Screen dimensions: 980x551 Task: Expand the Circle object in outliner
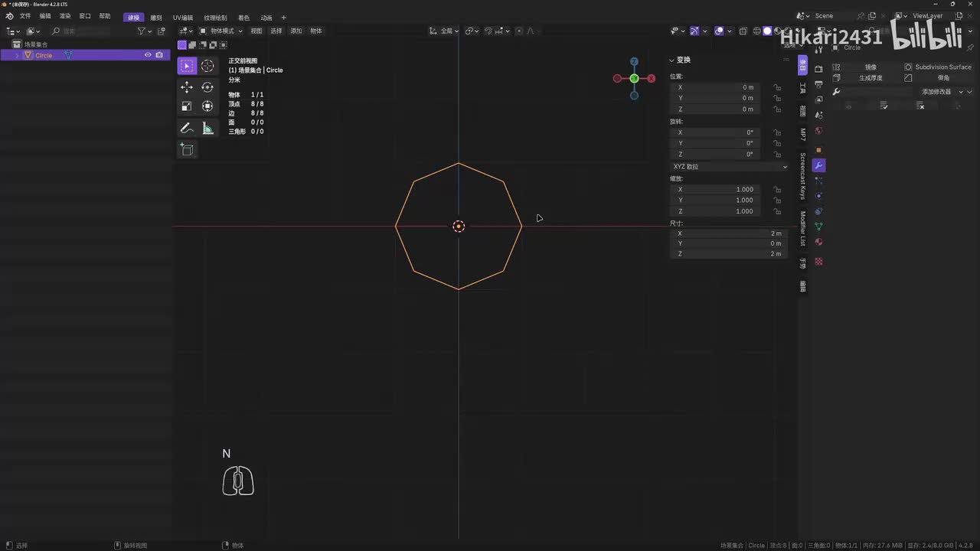[17, 56]
